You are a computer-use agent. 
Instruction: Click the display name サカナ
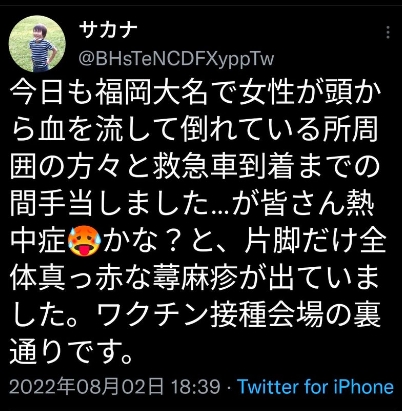point(108,31)
